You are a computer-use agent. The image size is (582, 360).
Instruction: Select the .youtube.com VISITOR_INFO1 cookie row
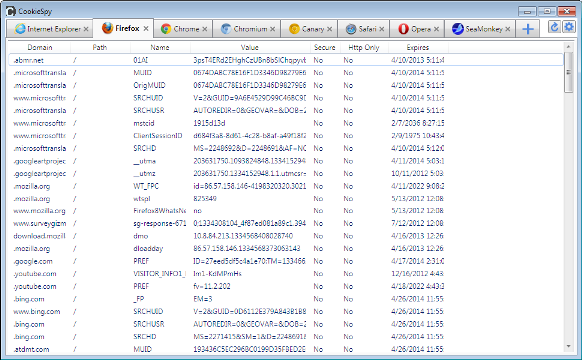pyautogui.click(x=286, y=274)
